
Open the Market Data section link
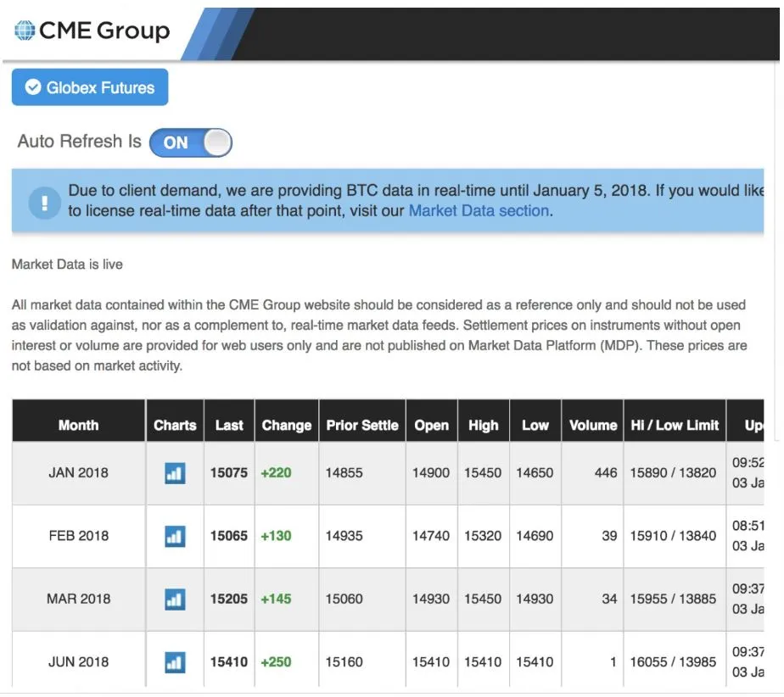pos(479,211)
